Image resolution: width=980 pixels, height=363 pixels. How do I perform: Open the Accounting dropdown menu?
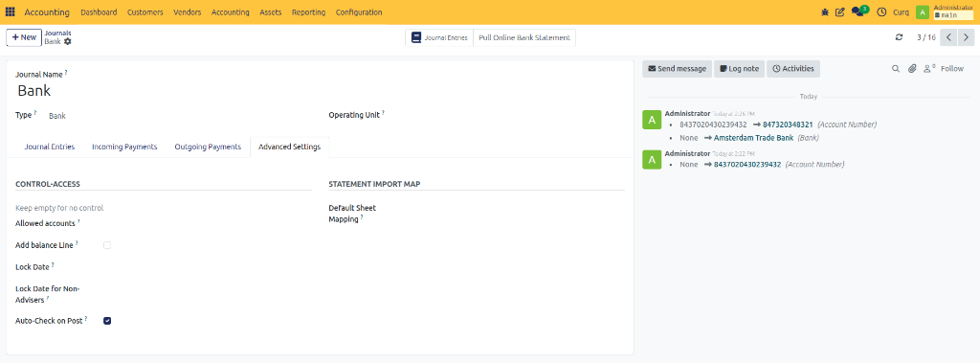coord(230,11)
